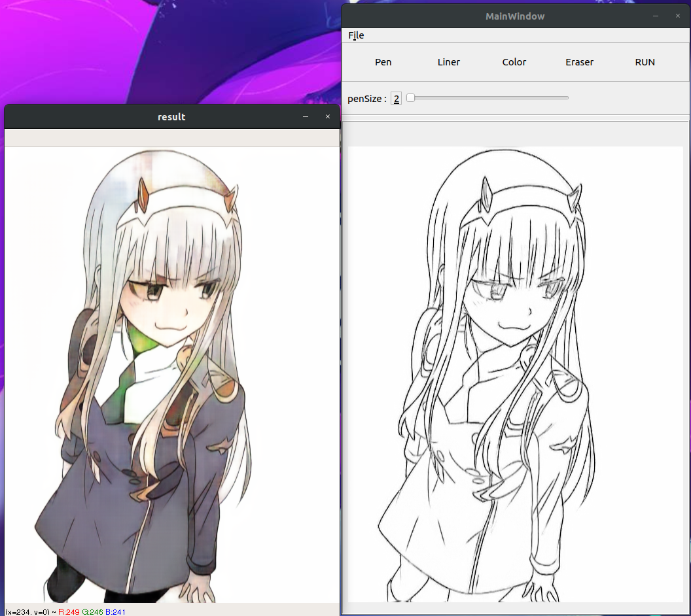Click the G:246 value in status bar

click(92, 612)
